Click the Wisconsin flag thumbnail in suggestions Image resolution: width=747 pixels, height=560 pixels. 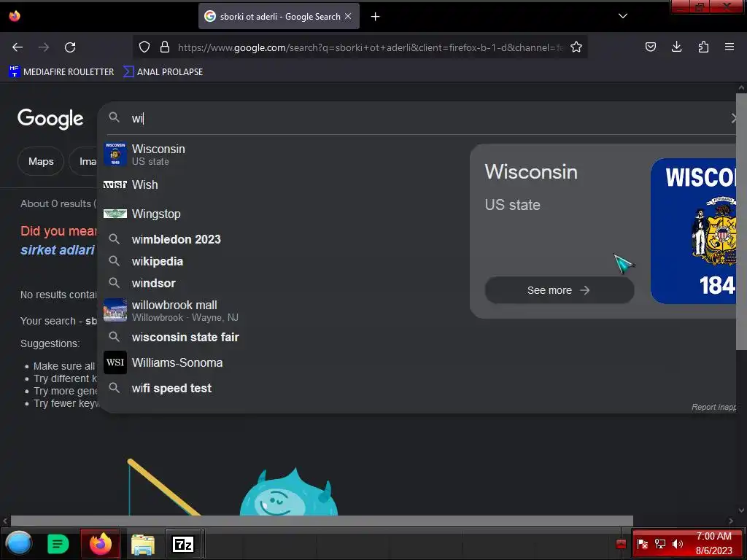pos(115,155)
